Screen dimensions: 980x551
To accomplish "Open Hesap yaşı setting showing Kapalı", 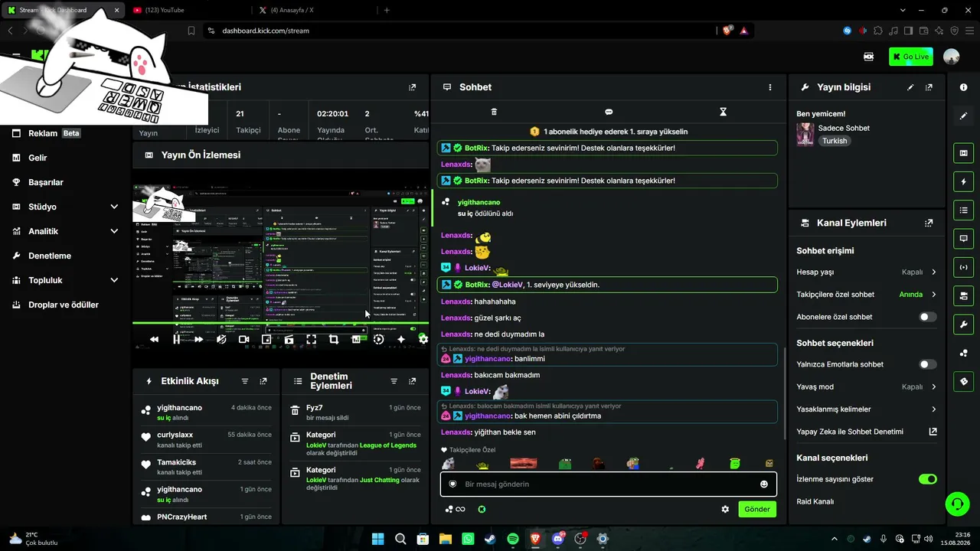I will [x=867, y=272].
